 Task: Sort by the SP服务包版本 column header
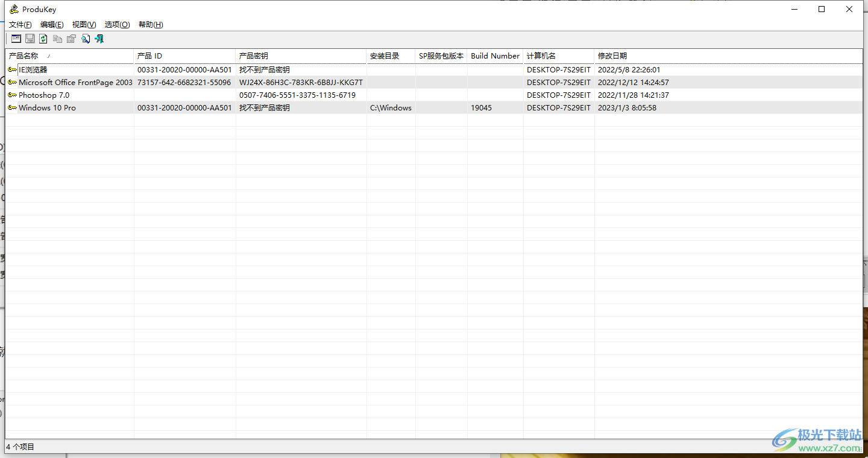441,56
